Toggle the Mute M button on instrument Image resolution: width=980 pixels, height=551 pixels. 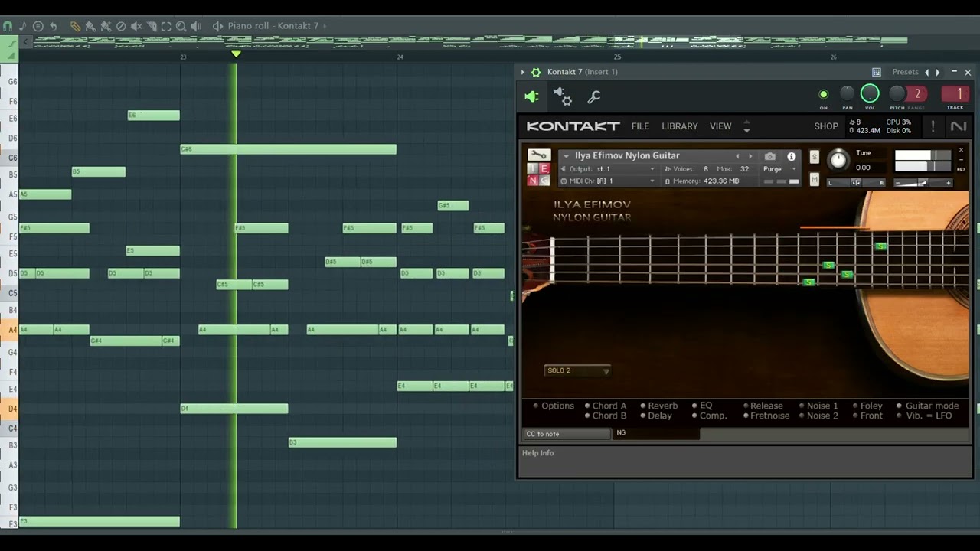(x=814, y=180)
